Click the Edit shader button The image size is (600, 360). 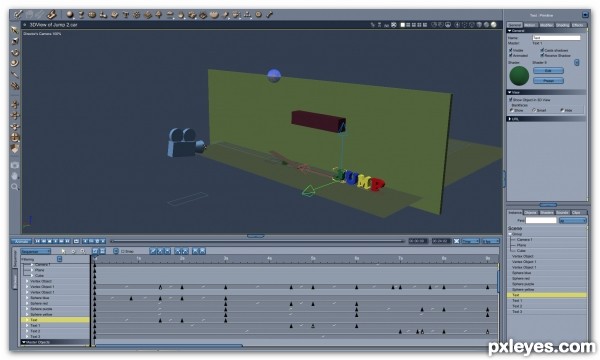pyautogui.click(x=548, y=71)
